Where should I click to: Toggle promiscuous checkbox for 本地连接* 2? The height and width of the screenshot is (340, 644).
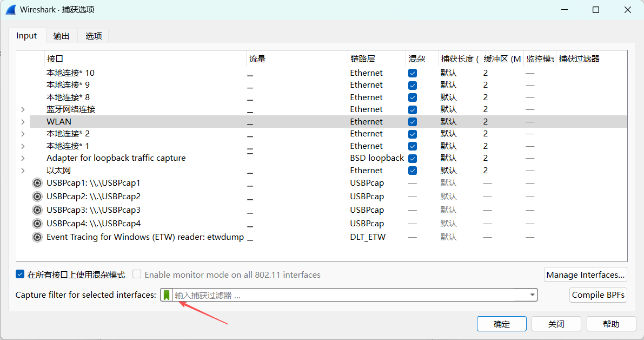pos(413,134)
